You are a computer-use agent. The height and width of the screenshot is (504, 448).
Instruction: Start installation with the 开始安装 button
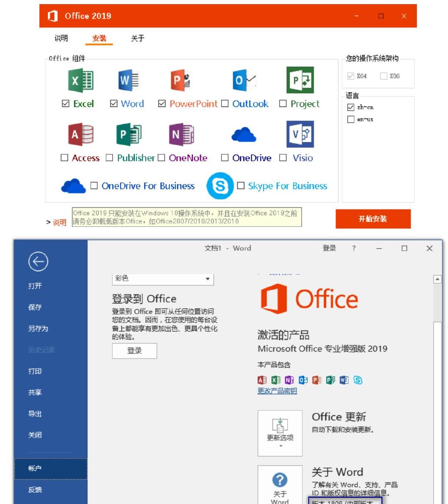pyautogui.click(x=373, y=219)
